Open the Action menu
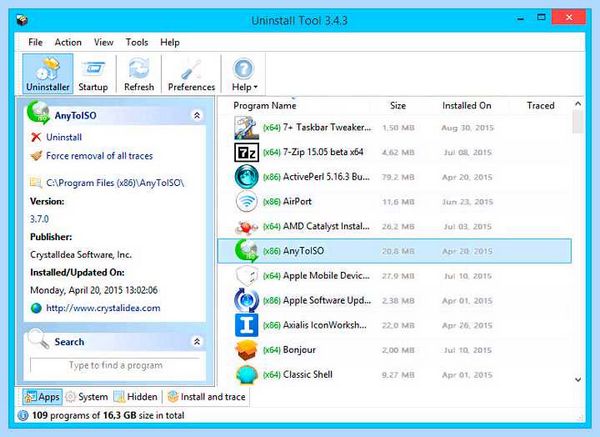Image resolution: width=600 pixels, height=437 pixels. tap(68, 42)
